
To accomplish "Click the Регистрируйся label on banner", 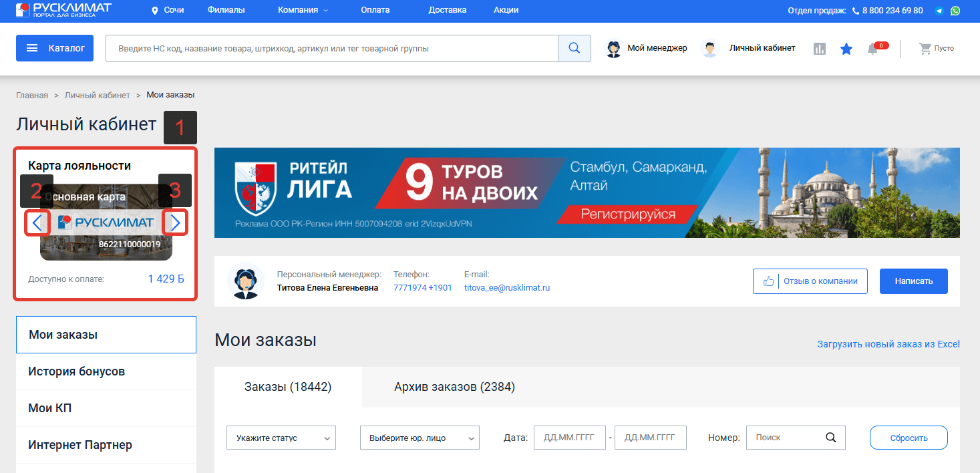I will [628, 214].
